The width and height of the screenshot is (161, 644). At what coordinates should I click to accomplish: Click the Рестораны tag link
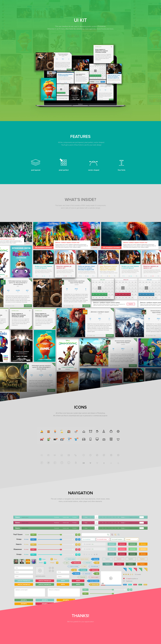pos(83,570)
